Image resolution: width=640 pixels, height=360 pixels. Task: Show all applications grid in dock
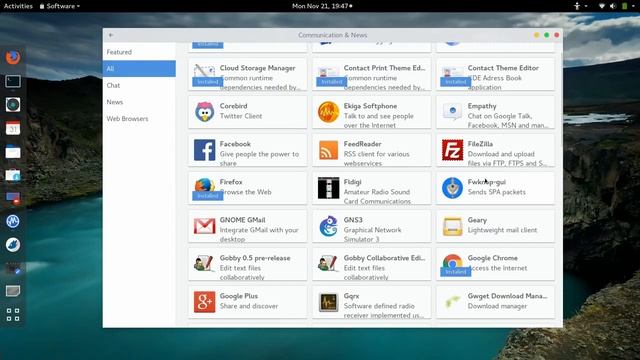[13, 315]
